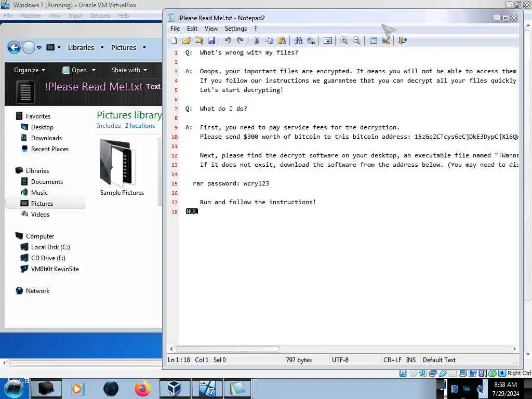Paste from clipboard using toolbar icon

point(282,41)
